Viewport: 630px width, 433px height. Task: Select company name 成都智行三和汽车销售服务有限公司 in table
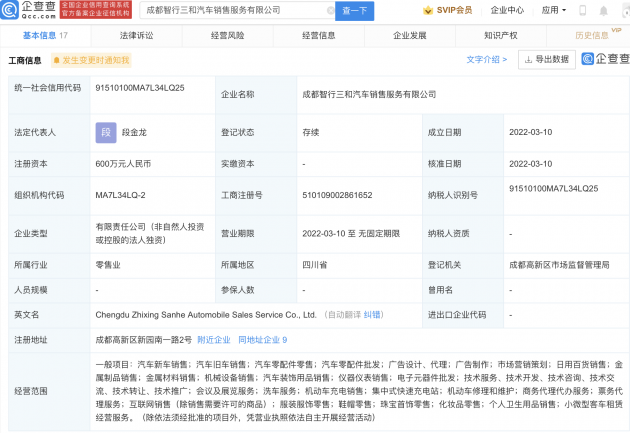pyautogui.click(x=369, y=94)
